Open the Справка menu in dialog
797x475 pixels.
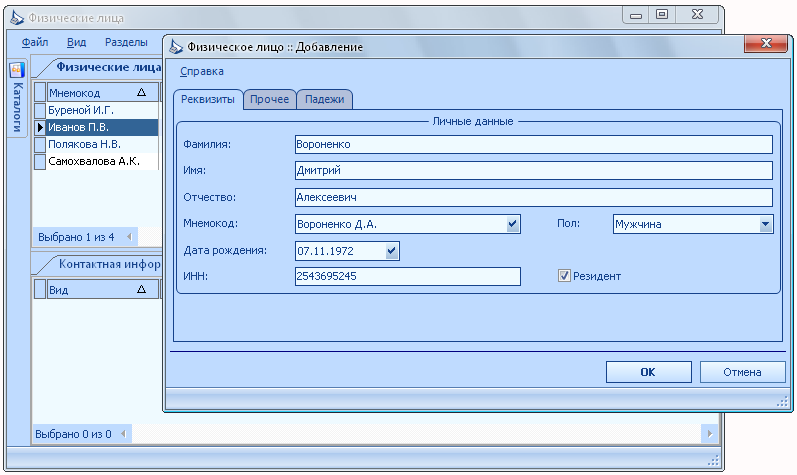(202, 71)
